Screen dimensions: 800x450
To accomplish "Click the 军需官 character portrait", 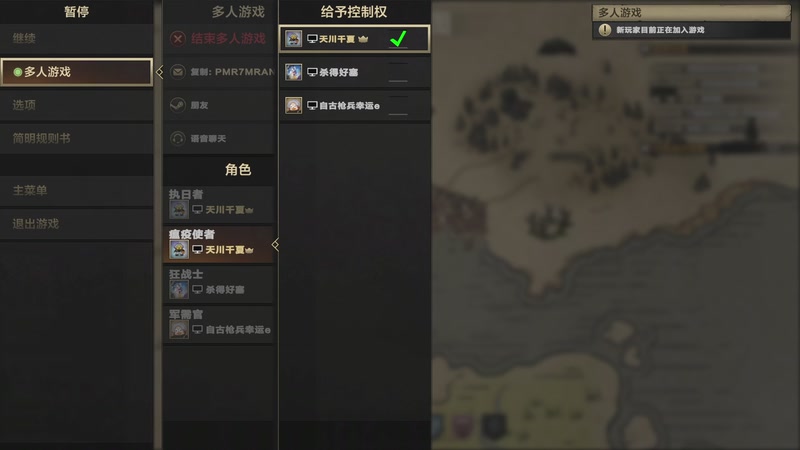I will coord(179,329).
